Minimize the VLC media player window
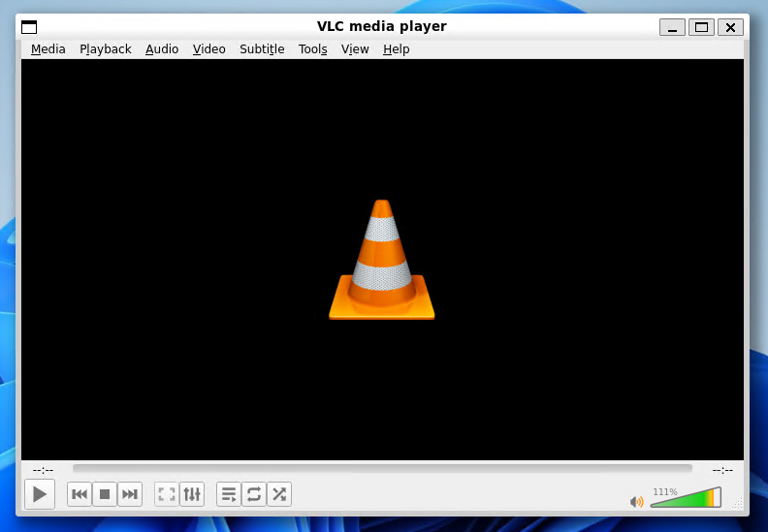 coord(672,27)
